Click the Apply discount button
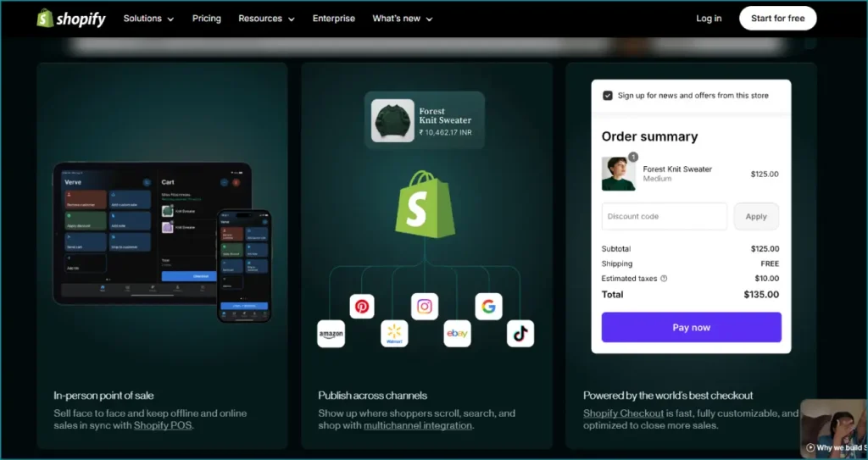868x460 pixels. click(756, 216)
